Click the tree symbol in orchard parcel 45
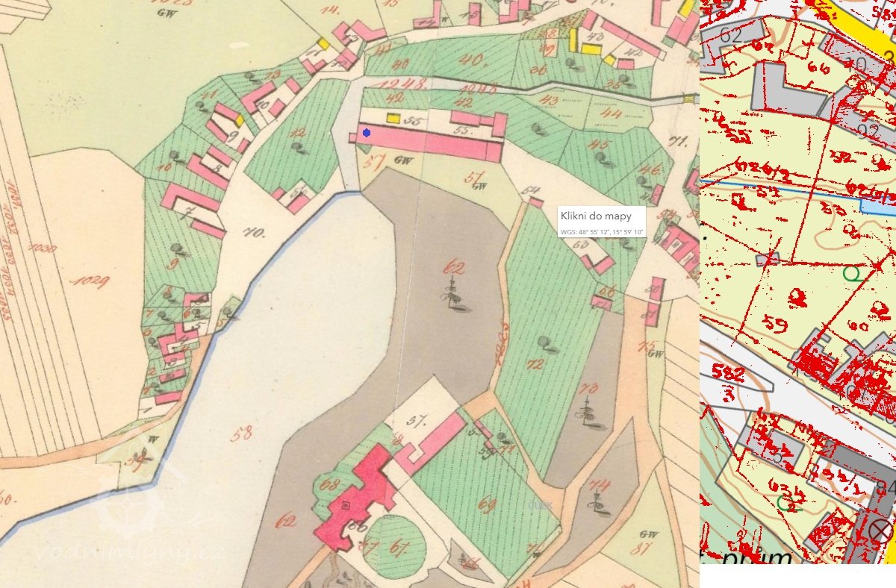The height and width of the screenshot is (588, 896). click(600, 157)
